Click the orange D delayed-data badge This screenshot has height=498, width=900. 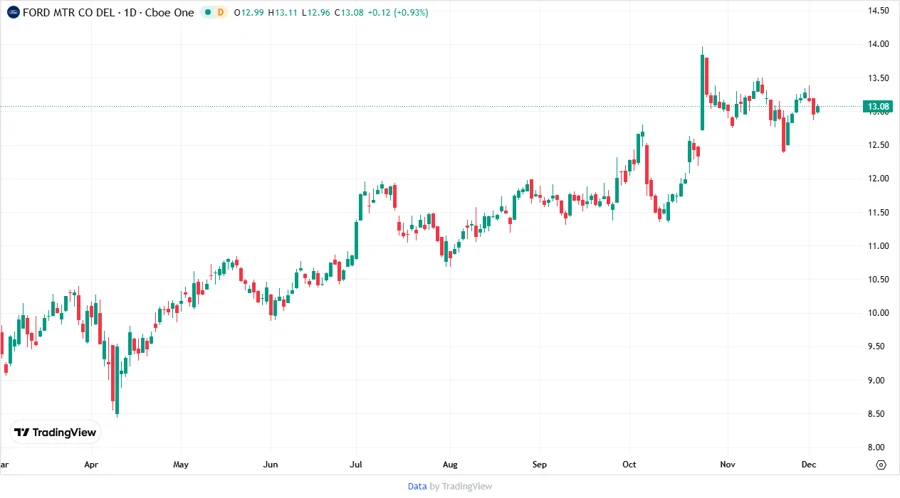[220, 12]
